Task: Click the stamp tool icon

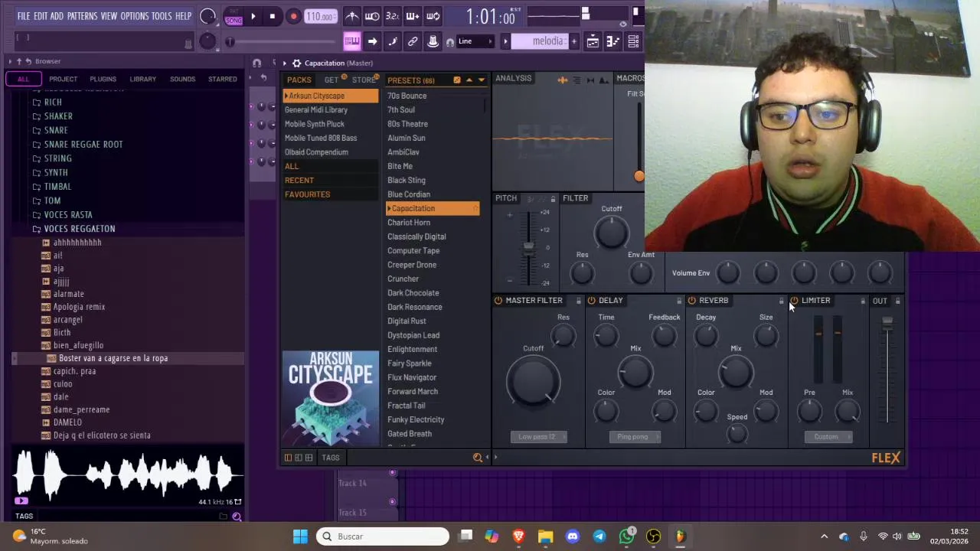Action: pos(433,41)
